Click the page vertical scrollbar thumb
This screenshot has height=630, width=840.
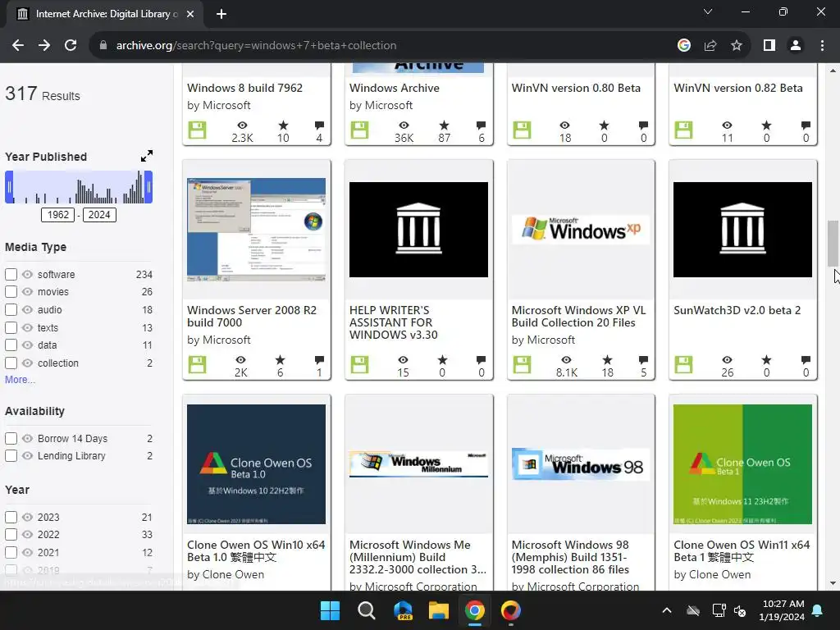(x=833, y=243)
